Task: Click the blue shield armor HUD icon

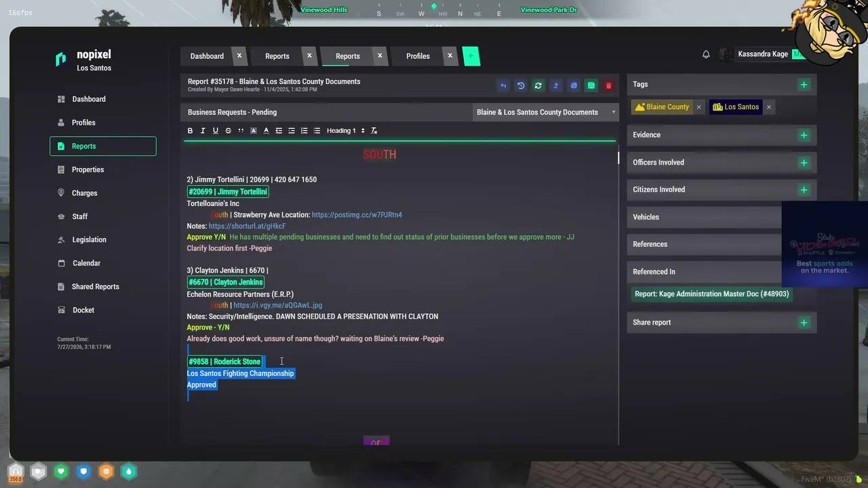Action: [83, 471]
